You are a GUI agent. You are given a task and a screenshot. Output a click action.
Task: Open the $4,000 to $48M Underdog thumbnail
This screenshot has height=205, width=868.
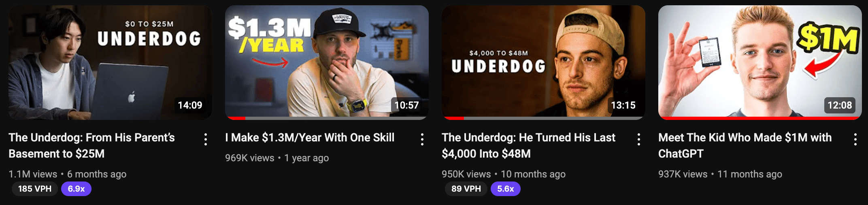point(543,62)
